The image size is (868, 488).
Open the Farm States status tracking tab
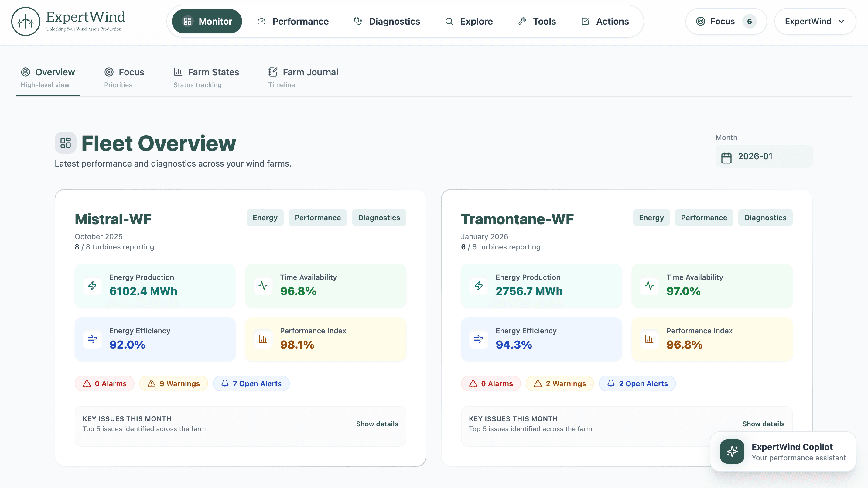coord(206,77)
